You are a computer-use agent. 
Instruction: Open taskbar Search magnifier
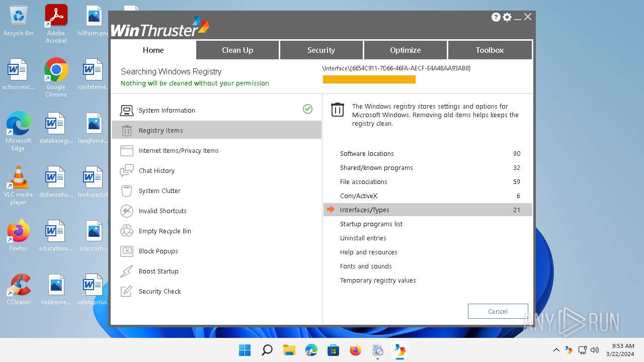click(x=267, y=350)
